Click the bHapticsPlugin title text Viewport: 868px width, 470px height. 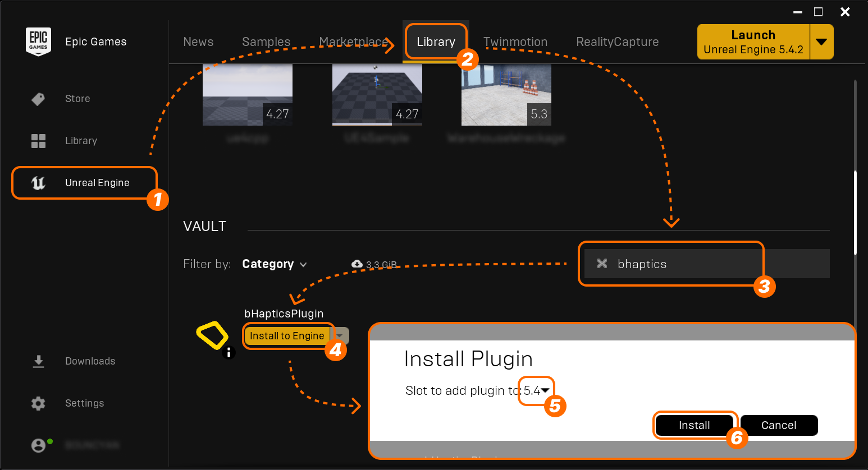[284, 314]
